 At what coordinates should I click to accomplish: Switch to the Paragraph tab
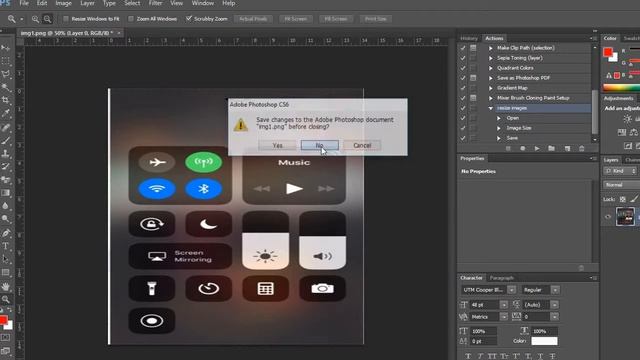(x=501, y=278)
